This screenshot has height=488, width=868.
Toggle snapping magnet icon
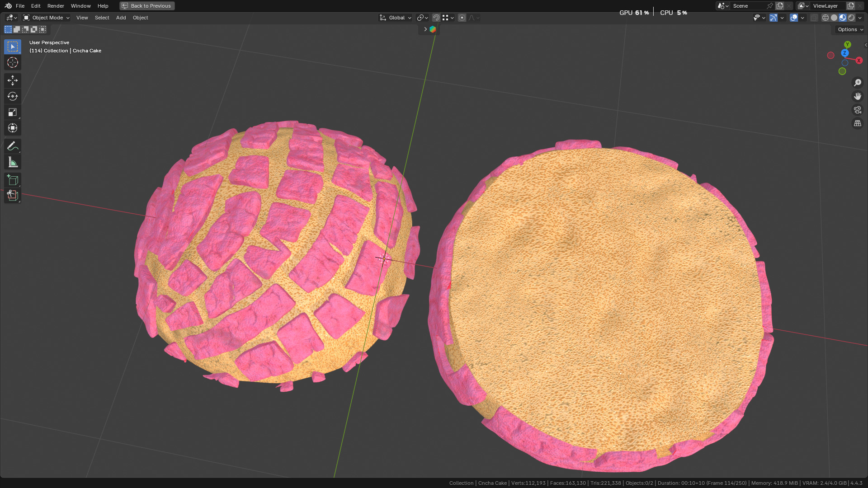click(436, 18)
